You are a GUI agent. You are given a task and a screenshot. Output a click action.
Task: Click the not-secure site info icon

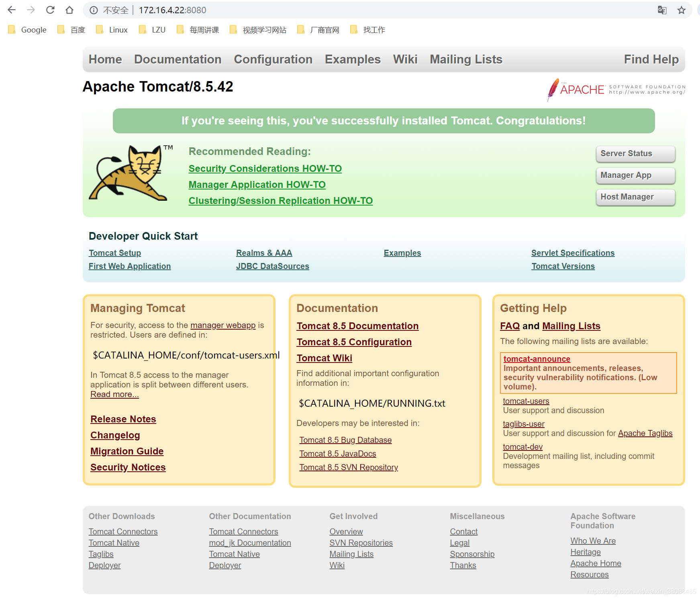click(94, 10)
